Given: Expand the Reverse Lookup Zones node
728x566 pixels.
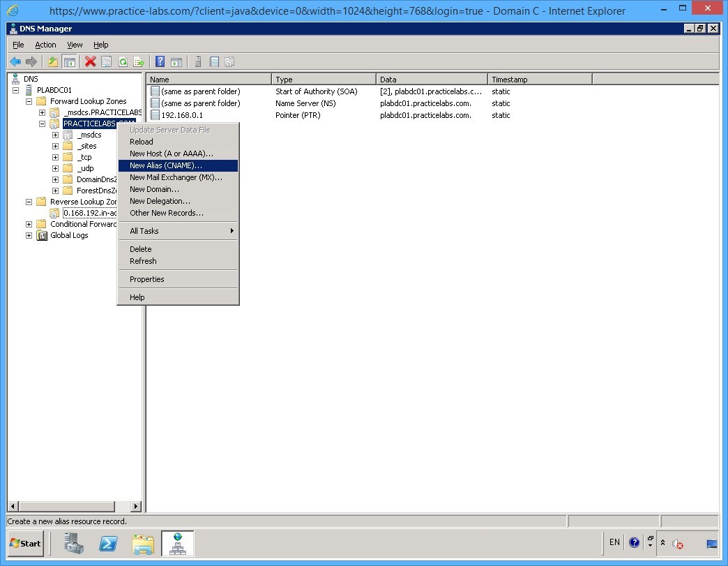Looking at the screenshot, I should coord(28,202).
